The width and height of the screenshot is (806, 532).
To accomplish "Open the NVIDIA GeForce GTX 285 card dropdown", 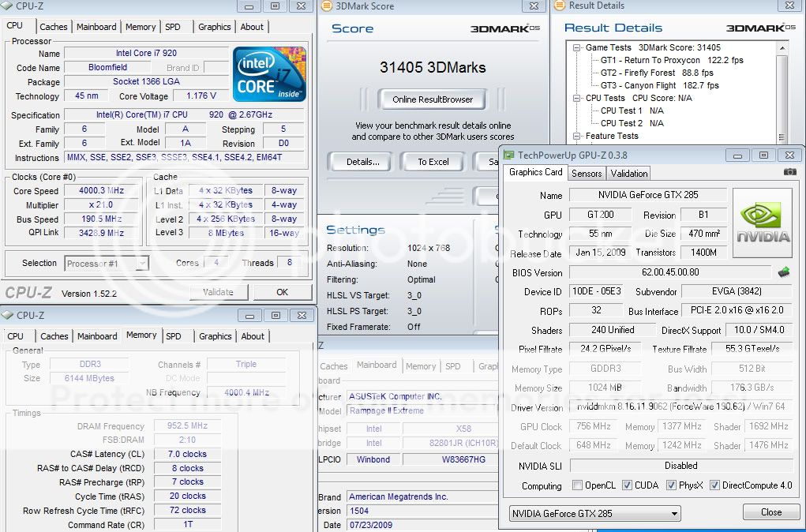I will point(674,514).
